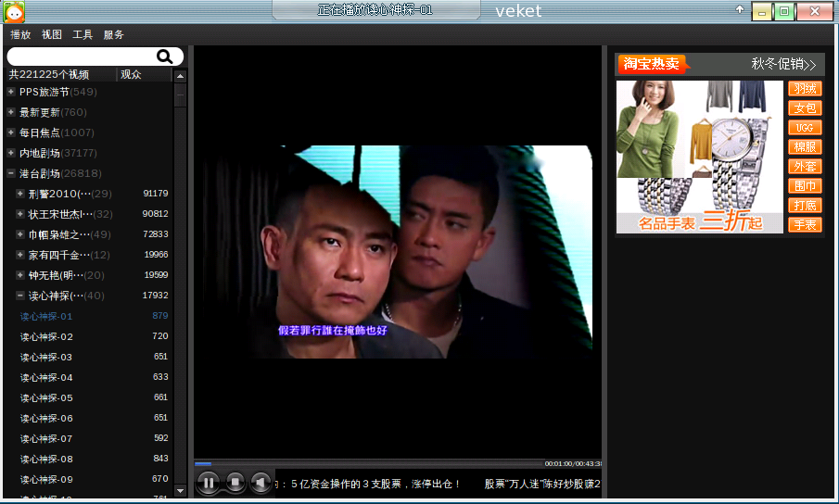
Task: Click the elapsed time readout 00:01:00
Action: [558, 464]
